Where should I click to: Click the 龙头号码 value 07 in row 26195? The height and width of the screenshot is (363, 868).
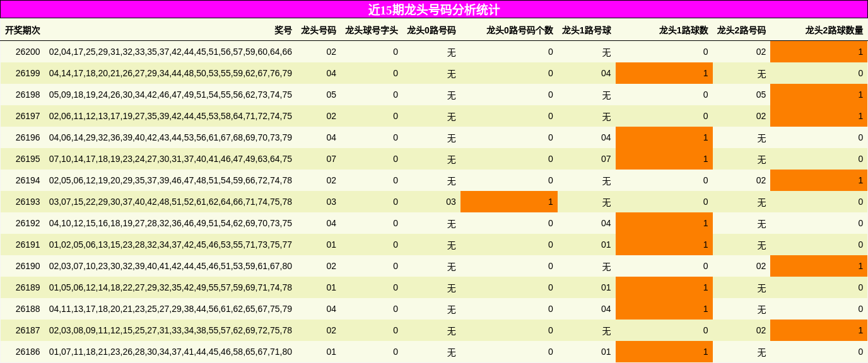click(x=331, y=159)
